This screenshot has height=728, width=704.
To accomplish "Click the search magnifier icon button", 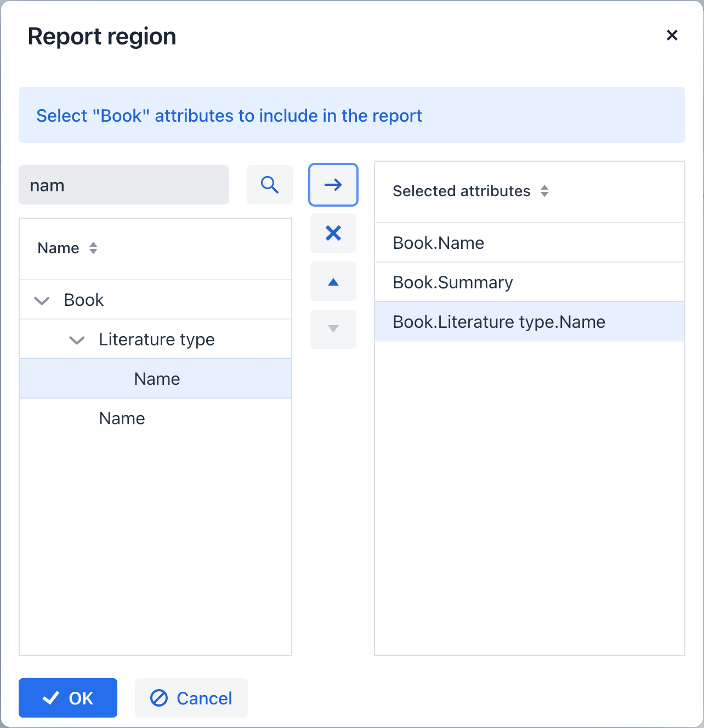I will point(269,185).
